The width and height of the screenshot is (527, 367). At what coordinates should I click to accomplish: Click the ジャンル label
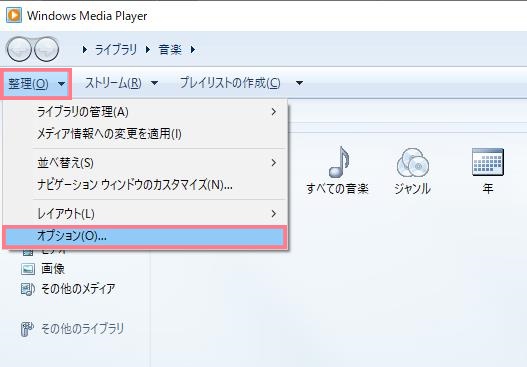[x=412, y=189]
